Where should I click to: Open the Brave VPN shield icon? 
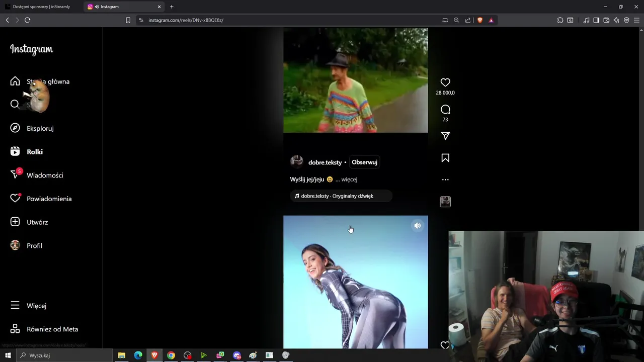626,20
